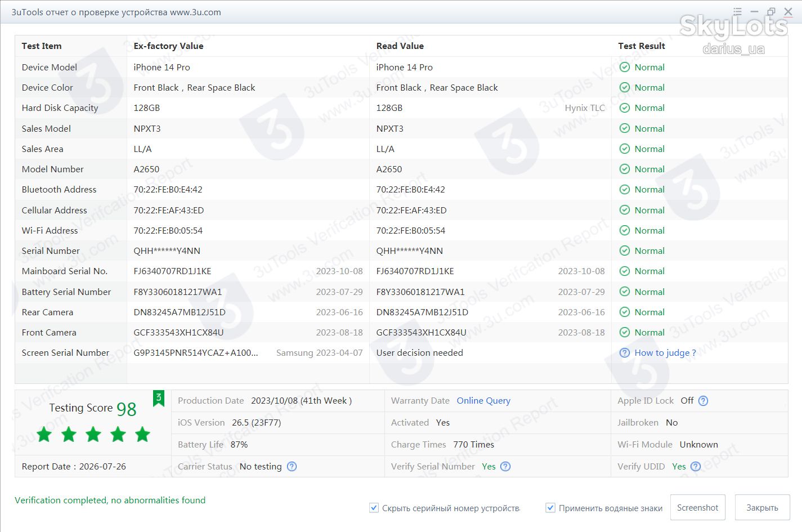
Task: Open the 'How to judge ?' link
Action: click(665, 353)
